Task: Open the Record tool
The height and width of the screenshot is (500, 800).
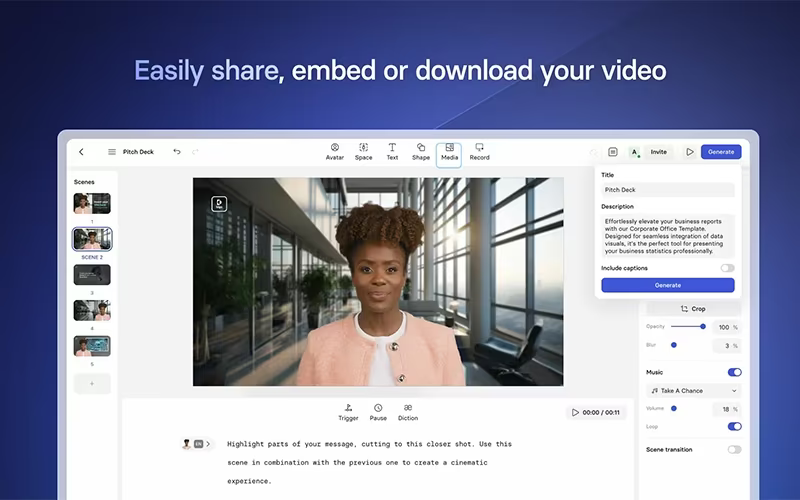Action: pyautogui.click(x=479, y=152)
